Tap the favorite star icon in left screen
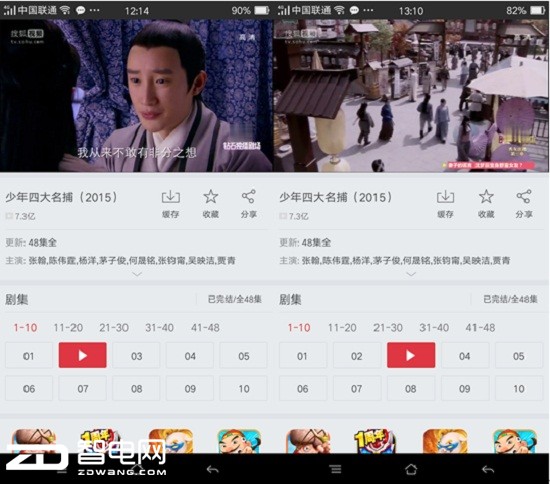 (210, 197)
